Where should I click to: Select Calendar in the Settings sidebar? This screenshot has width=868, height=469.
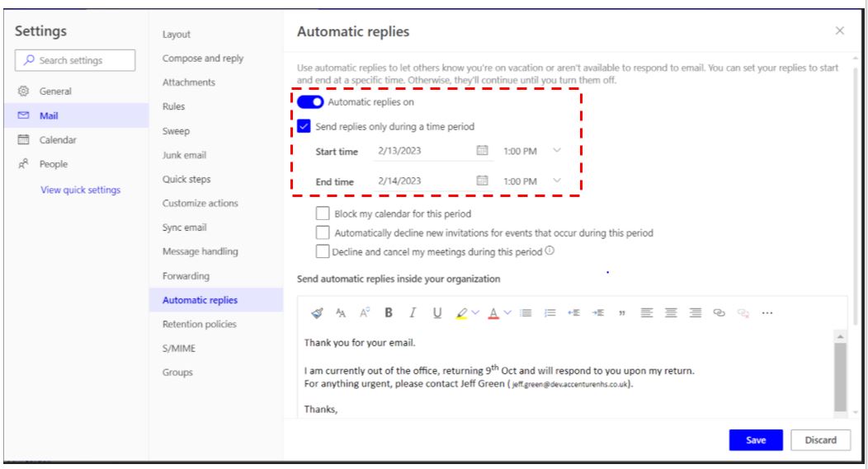(58, 140)
